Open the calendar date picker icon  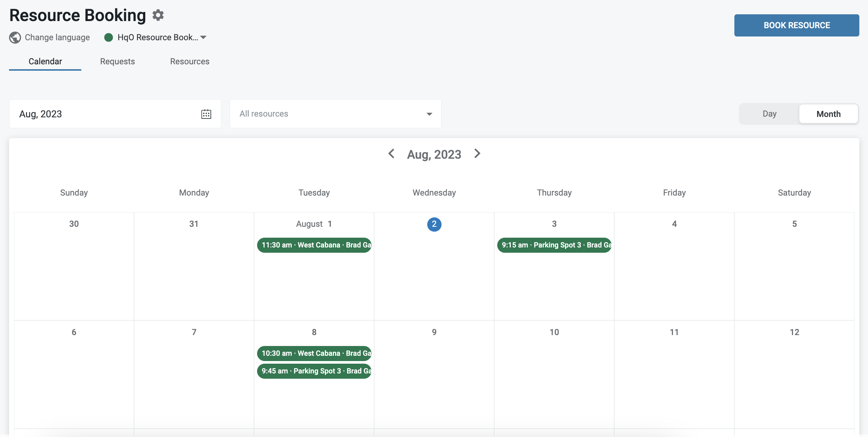pyautogui.click(x=206, y=114)
